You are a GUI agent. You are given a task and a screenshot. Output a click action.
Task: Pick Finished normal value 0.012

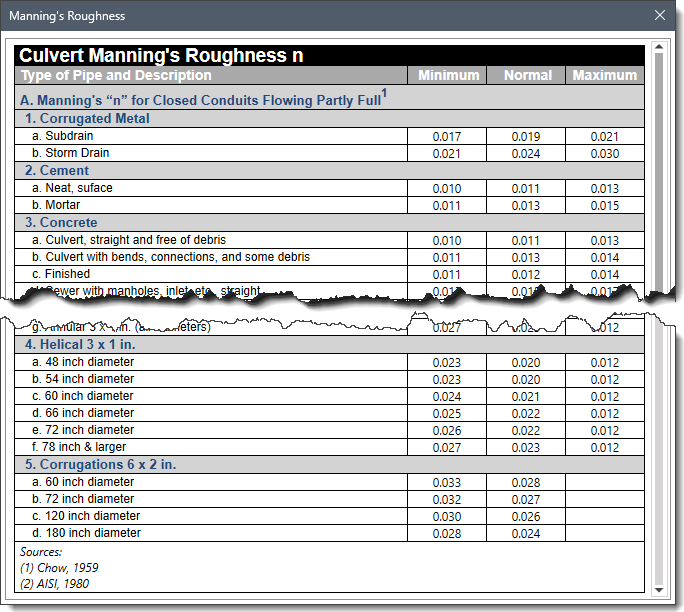[x=526, y=274]
